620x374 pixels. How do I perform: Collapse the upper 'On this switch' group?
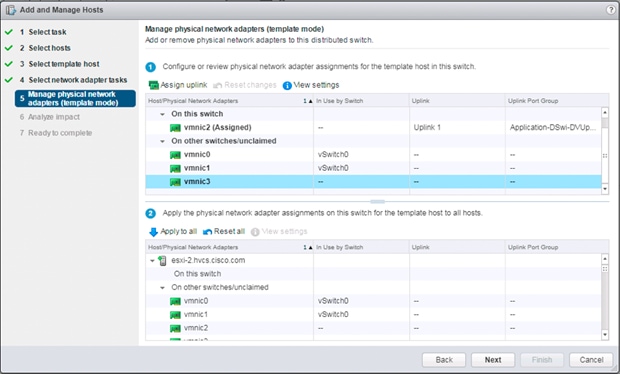tap(162, 114)
